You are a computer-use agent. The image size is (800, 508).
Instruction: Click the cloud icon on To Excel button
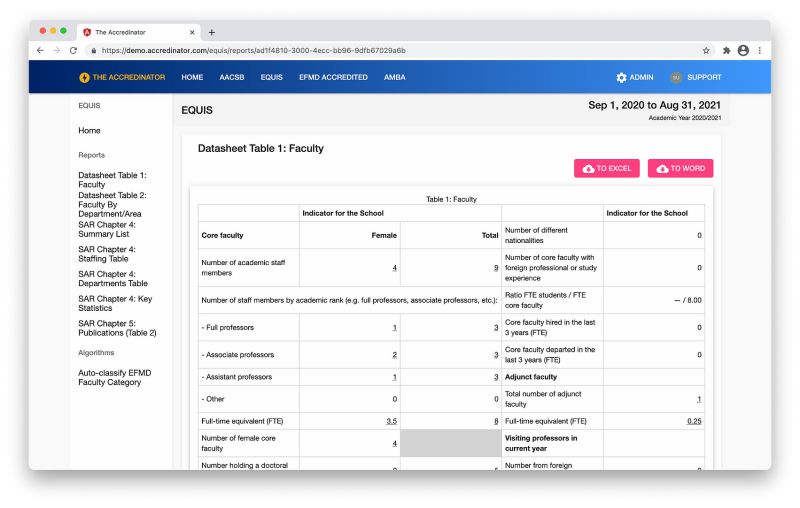pyautogui.click(x=588, y=169)
